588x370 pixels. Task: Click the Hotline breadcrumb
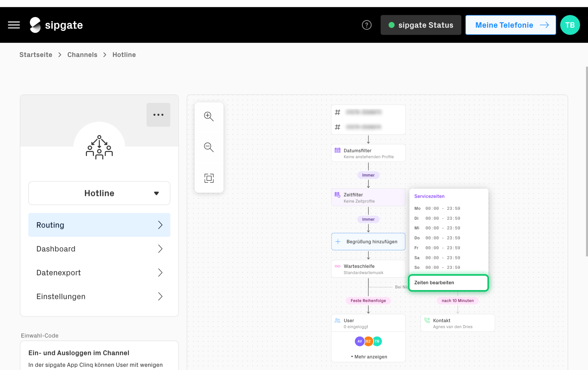click(x=124, y=55)
